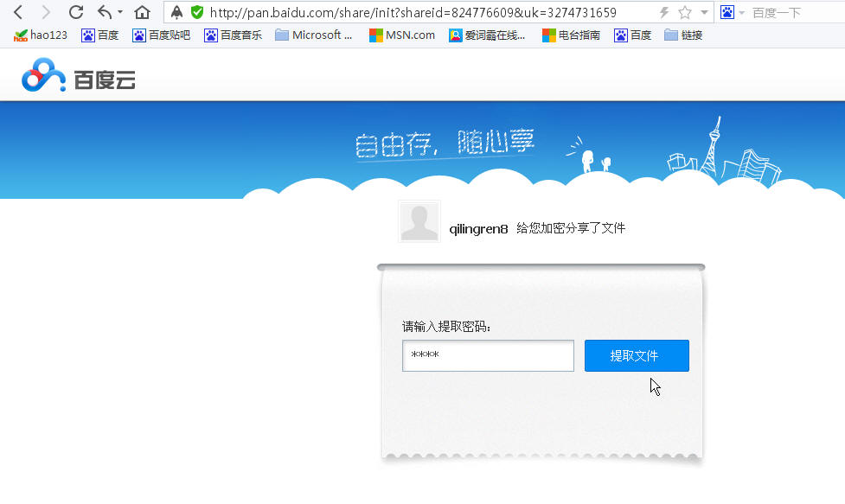Click the rocket speed icon in address bar
Image resolution: width=845 pixels, height=504 pixels.
pyautogui.click(x=176, y=12)
